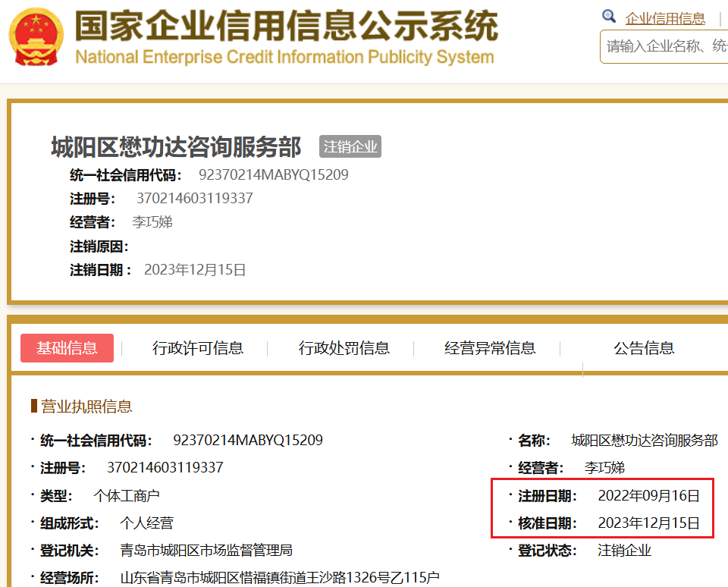Click the gray 注销企业 status badge
Screen dimensions: 728x587
tap(350, 146)
